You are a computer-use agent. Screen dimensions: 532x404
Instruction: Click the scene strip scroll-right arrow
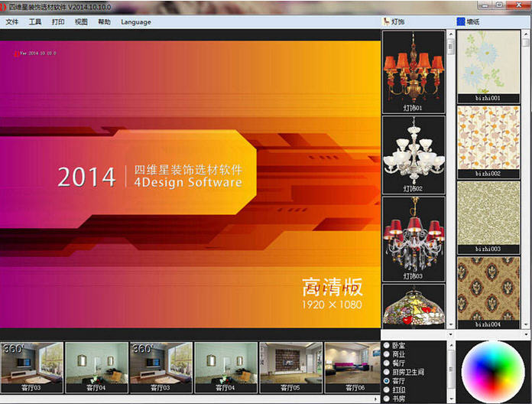click(376, 399)
